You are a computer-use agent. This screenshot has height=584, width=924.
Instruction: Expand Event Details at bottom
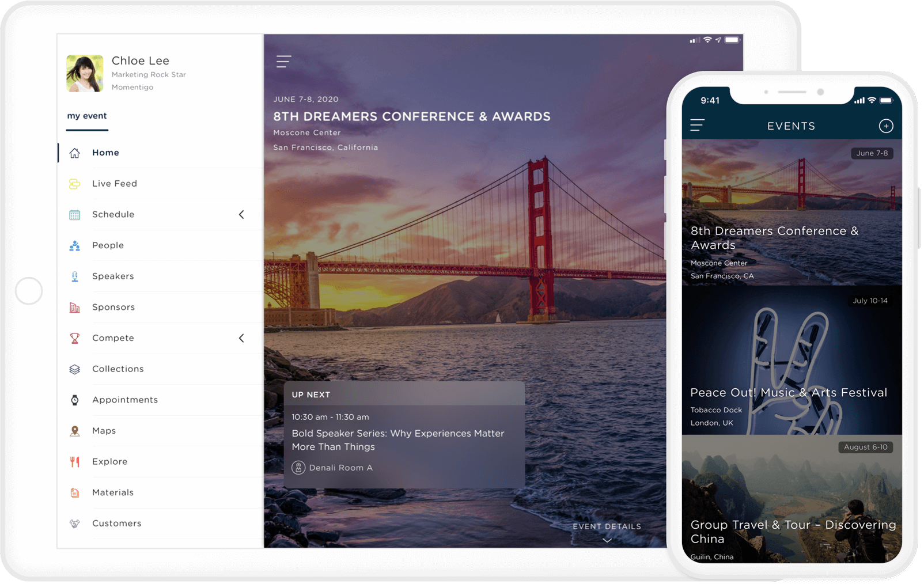(607, 532)
